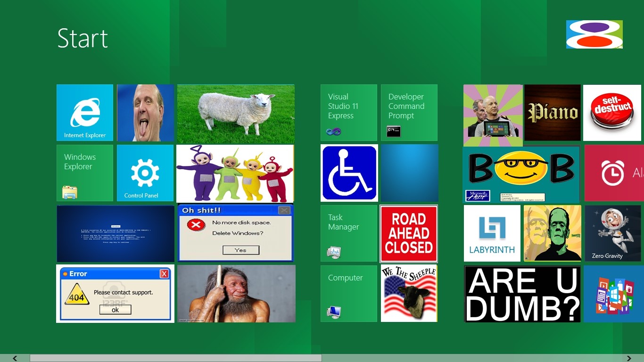644x362 pixels.
Task: Open the Piano app tile
Action: pos(553,113)
